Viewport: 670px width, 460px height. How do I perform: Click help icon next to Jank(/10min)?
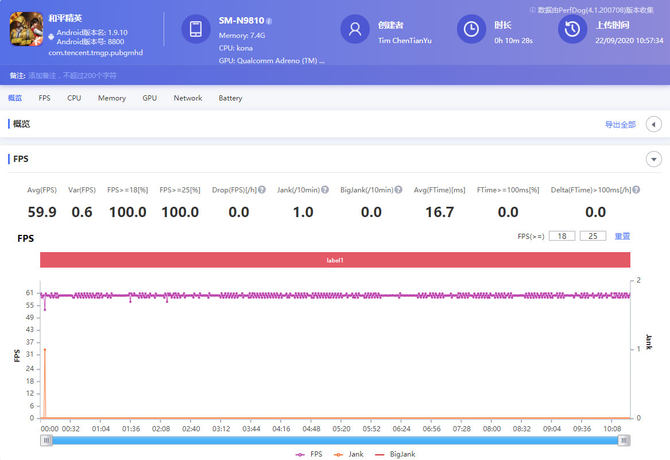(x=324, y=190)
